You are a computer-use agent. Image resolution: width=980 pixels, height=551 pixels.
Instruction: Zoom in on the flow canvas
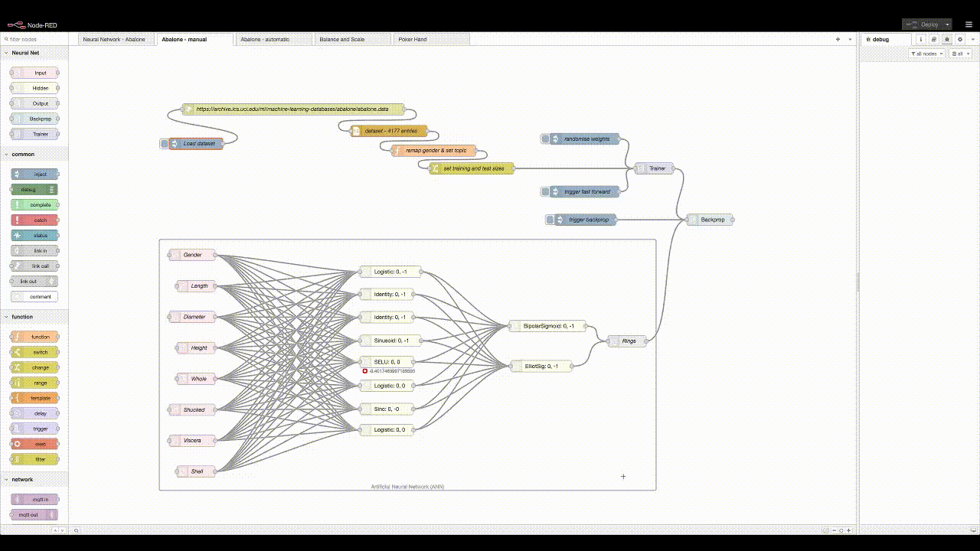[x=848, y=530]
